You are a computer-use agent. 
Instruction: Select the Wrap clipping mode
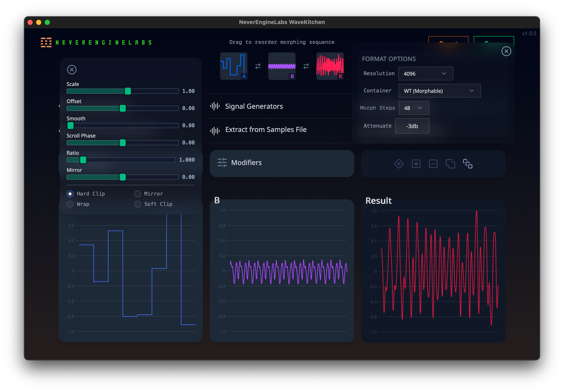(70, 204)
